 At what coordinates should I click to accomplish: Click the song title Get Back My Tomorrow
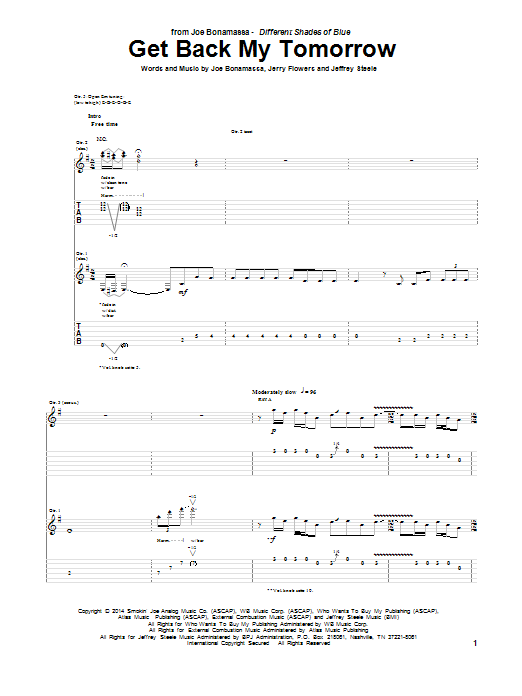click(x=262, y=49)
